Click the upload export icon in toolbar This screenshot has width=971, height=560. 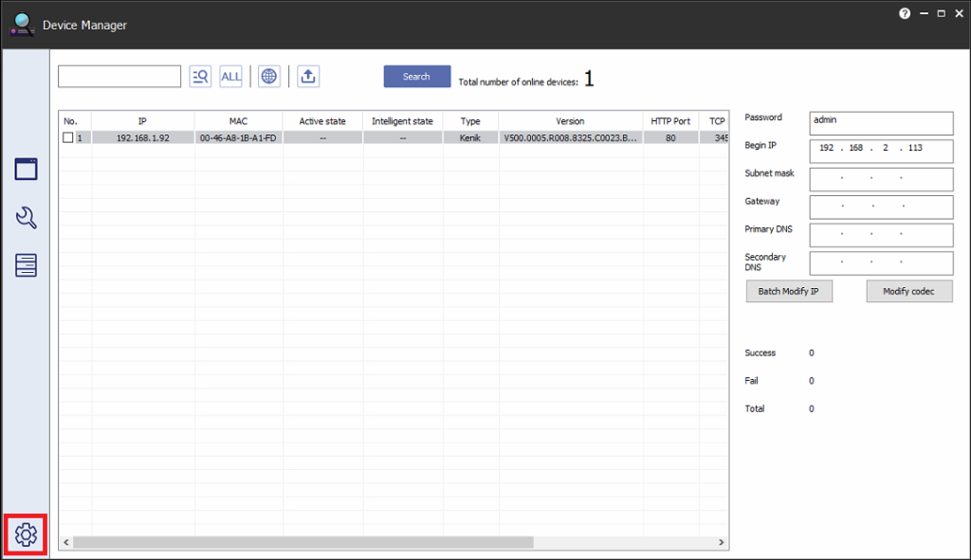[x=308, y=77]
